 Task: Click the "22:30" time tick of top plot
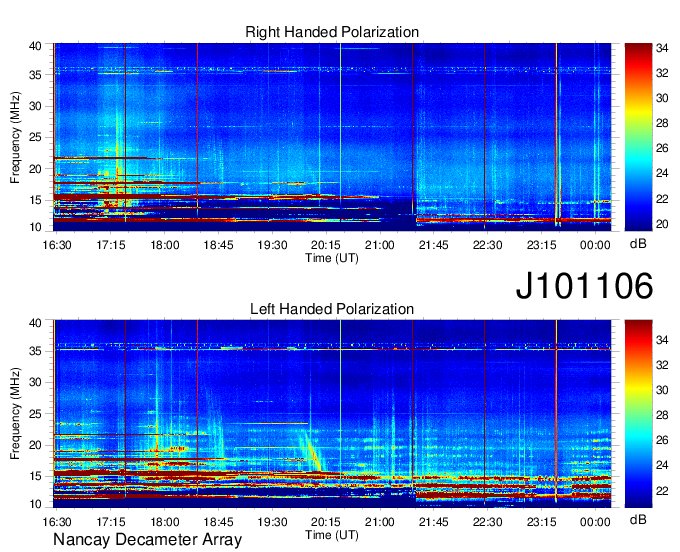click(487, 245)
